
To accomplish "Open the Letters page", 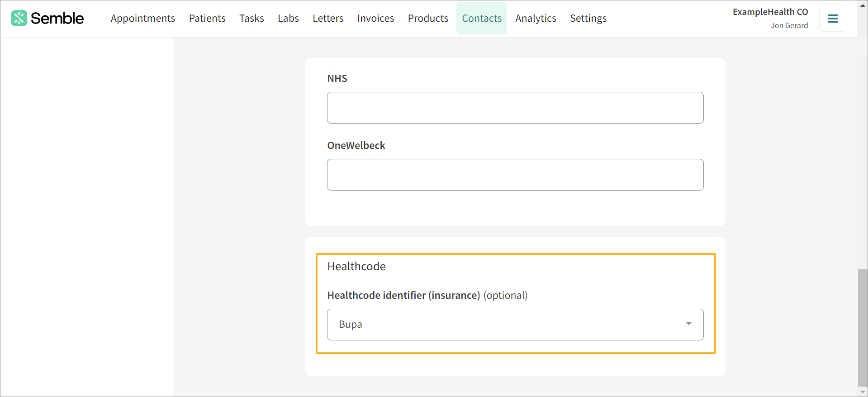I will click(328, 19).
